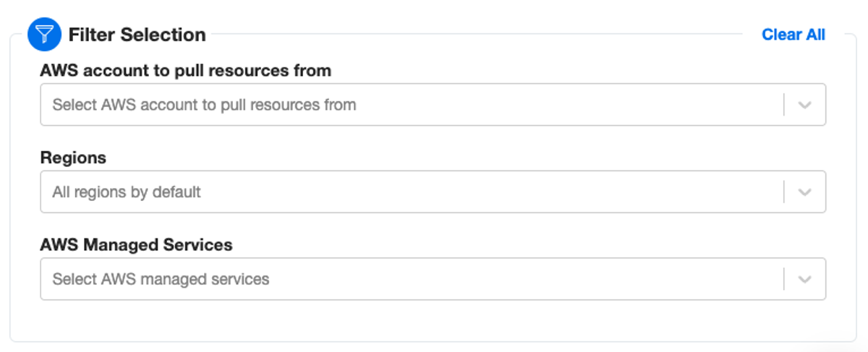Click the 'AWS account to pull resources from' label
The image size is (868, 352).
[x=186, y=71]
